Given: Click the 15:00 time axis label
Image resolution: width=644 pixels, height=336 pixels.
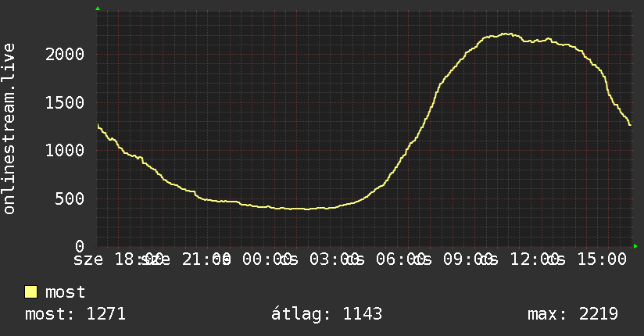Looking at the screenshot, I should (602, 259).
